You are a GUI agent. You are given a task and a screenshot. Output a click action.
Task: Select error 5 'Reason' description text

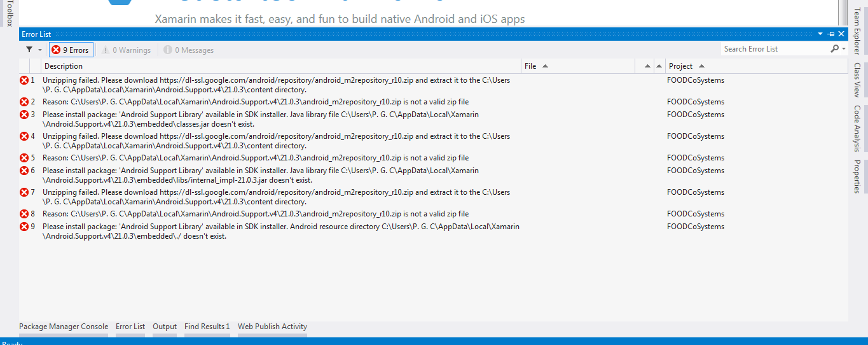click(256, 158)
